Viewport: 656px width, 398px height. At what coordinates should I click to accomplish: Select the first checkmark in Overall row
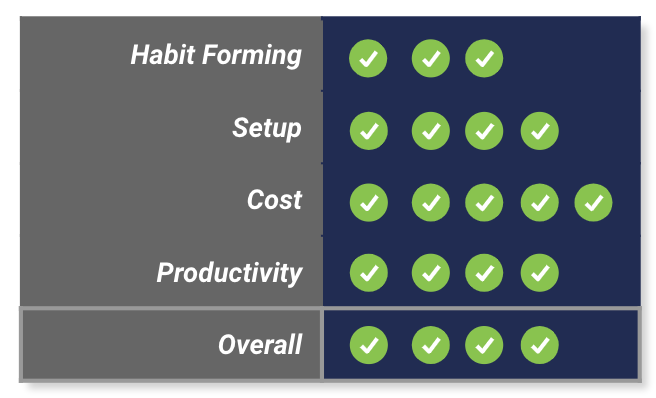pos(369,345)
